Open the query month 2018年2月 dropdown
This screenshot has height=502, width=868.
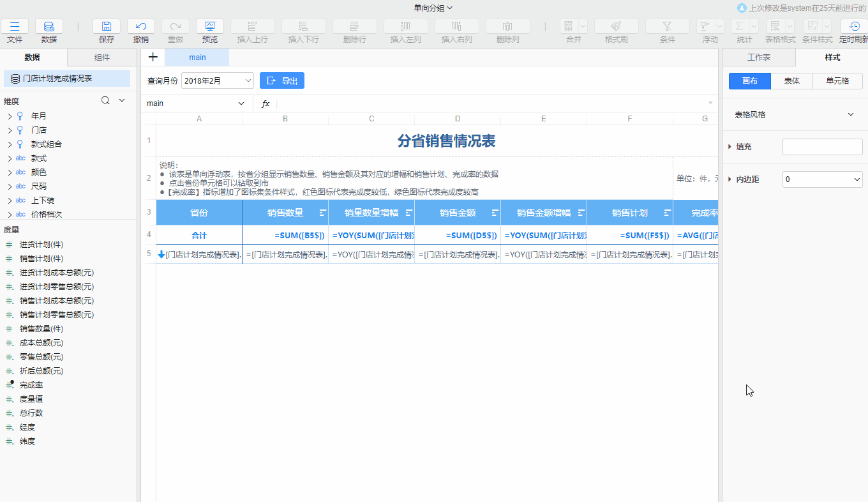click(218, 80)
